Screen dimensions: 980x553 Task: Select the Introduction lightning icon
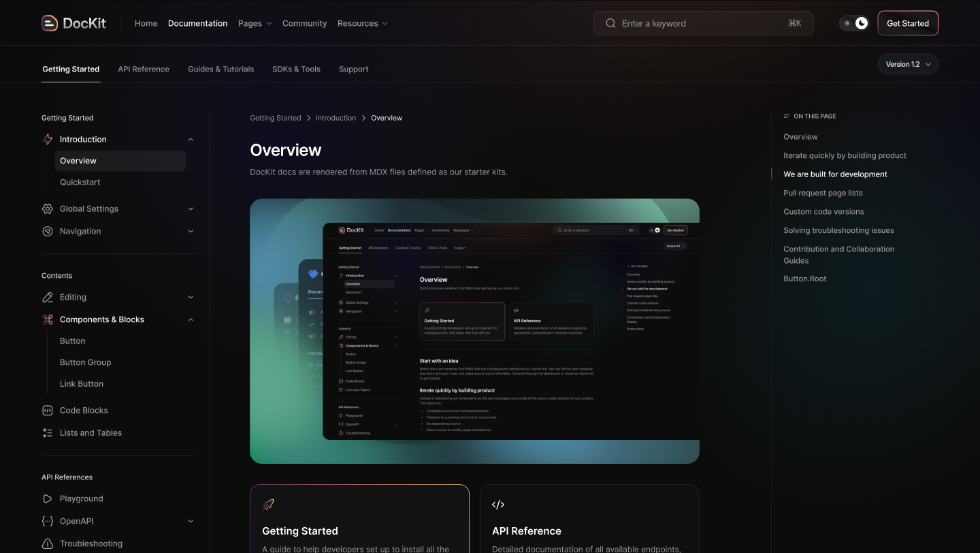(x=48, y=139)
